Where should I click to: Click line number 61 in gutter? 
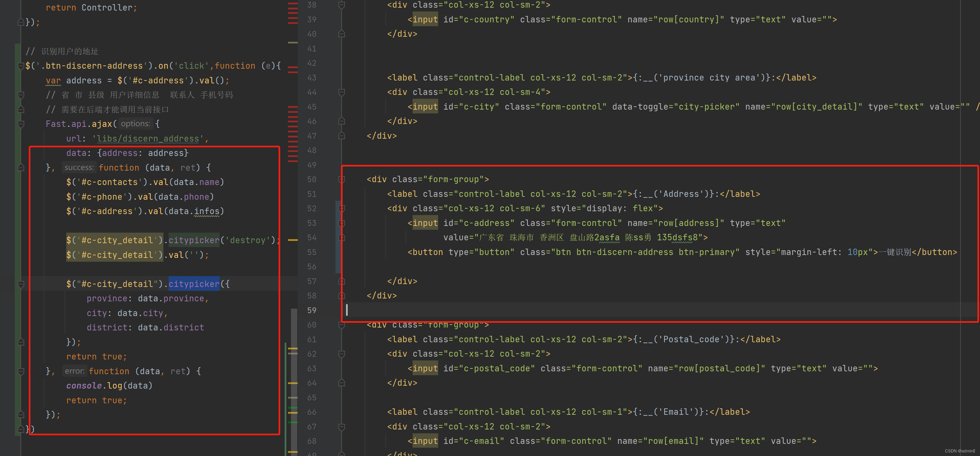pos(312,339)
